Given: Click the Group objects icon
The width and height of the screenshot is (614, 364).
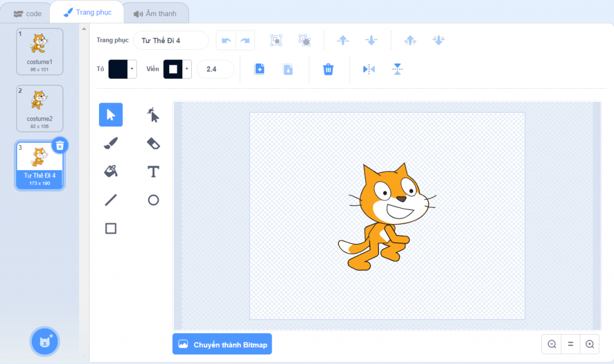Looking at the screenshot, I should 276,40.
